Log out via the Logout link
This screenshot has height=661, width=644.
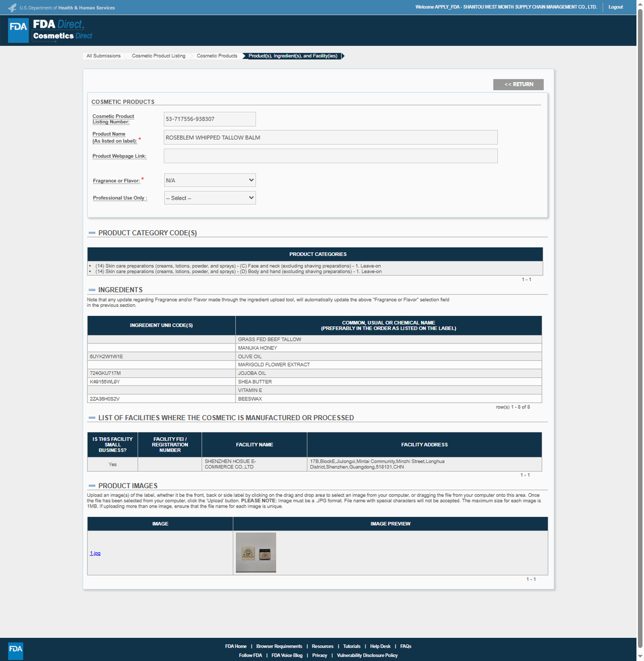(x=616, y=7)
